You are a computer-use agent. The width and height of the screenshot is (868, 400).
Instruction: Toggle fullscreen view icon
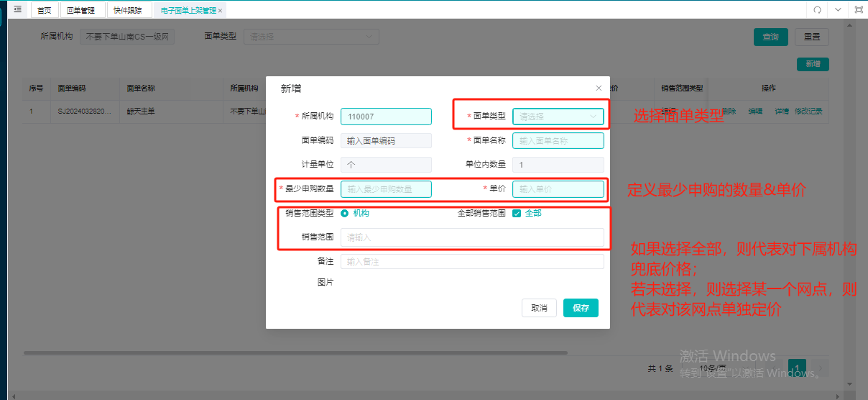859,9
